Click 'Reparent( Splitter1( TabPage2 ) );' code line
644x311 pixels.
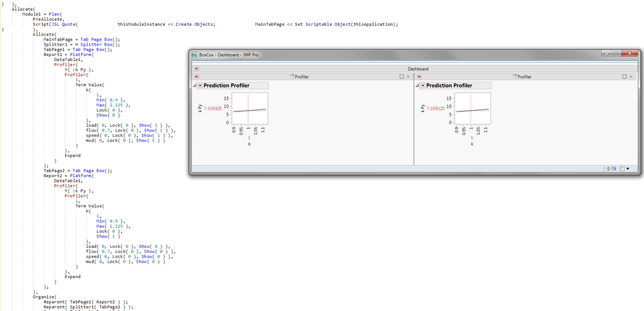[x=88, y=307]
